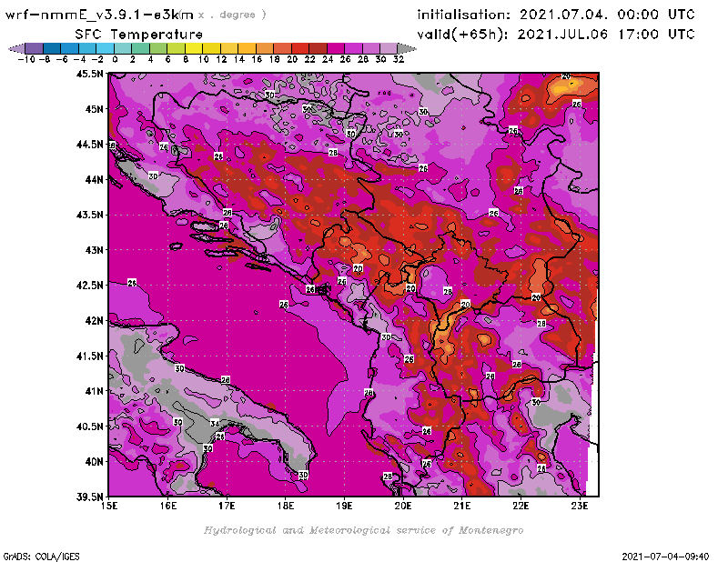Click the '34' contour label on the map
The height and width of the screenshot is (562, 728).
pyautogui.click(x=215, y=423)
